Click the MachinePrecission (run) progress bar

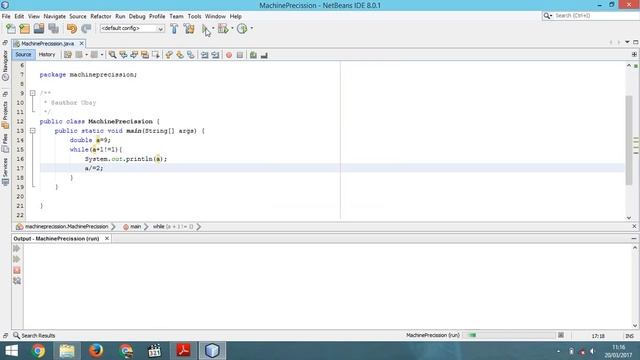pos(509,335)
